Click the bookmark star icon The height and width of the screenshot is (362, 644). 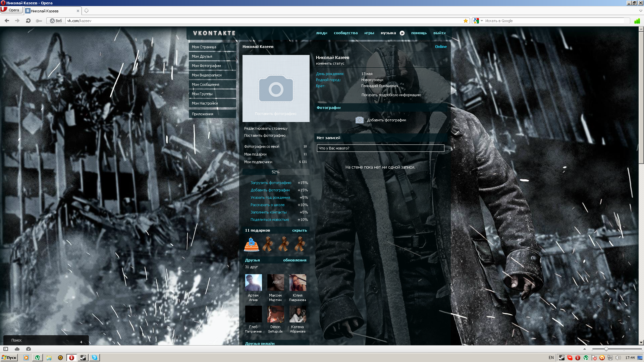tap(466, 21)
